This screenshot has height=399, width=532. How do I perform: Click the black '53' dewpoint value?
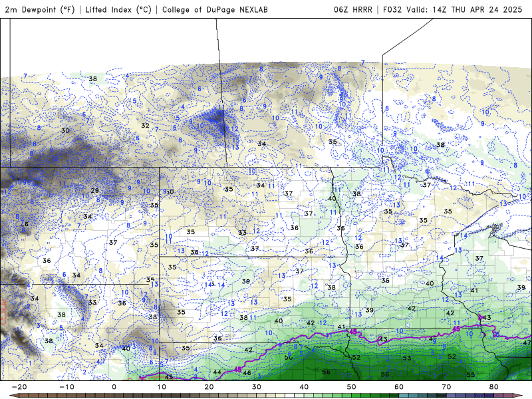click(x=407, y=358)
